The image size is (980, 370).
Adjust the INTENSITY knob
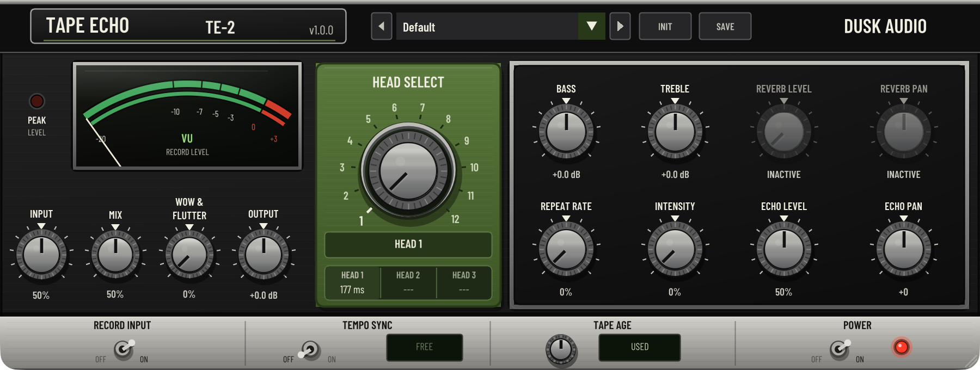coord(675,249)
